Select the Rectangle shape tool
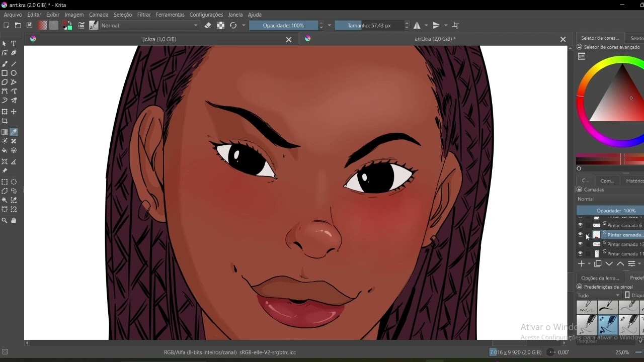644x362 pixels. pos(5,73)
